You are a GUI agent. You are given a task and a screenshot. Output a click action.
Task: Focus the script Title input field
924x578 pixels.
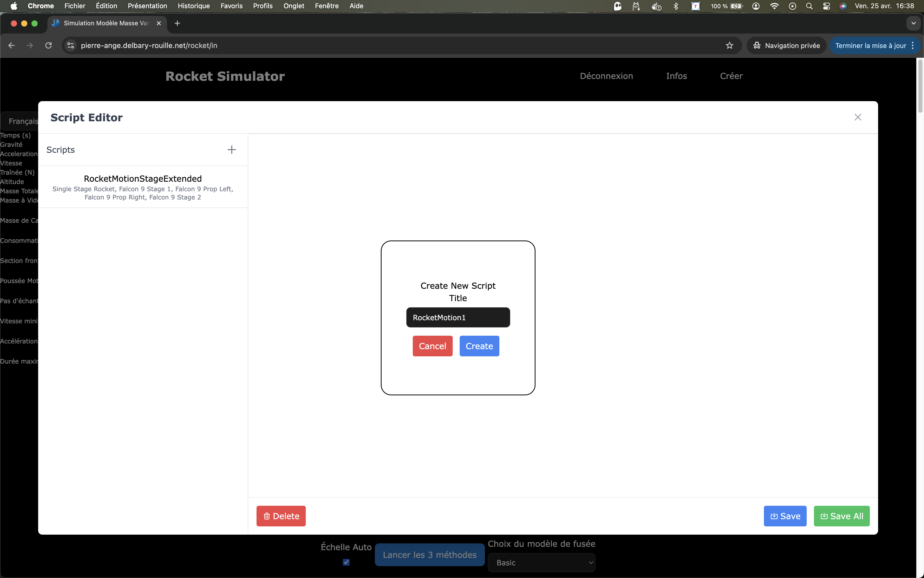pyautogui.click(x=458, y=317)
